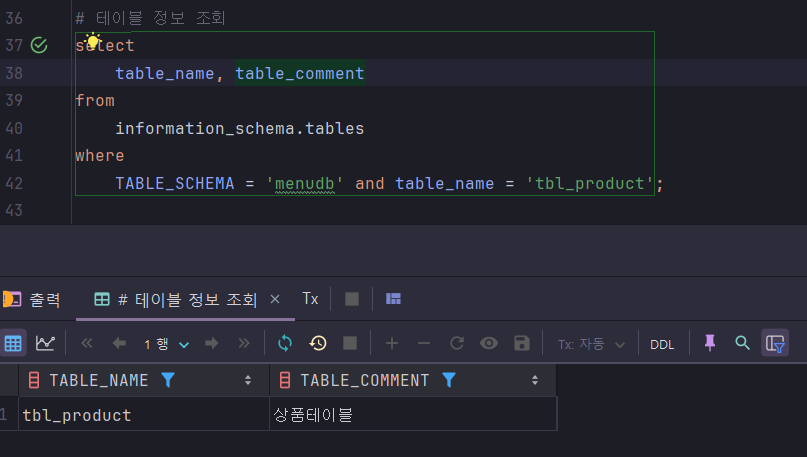Screen dimensions: 807x457
Task: Submit changes with the save icon
Action: 522,343
